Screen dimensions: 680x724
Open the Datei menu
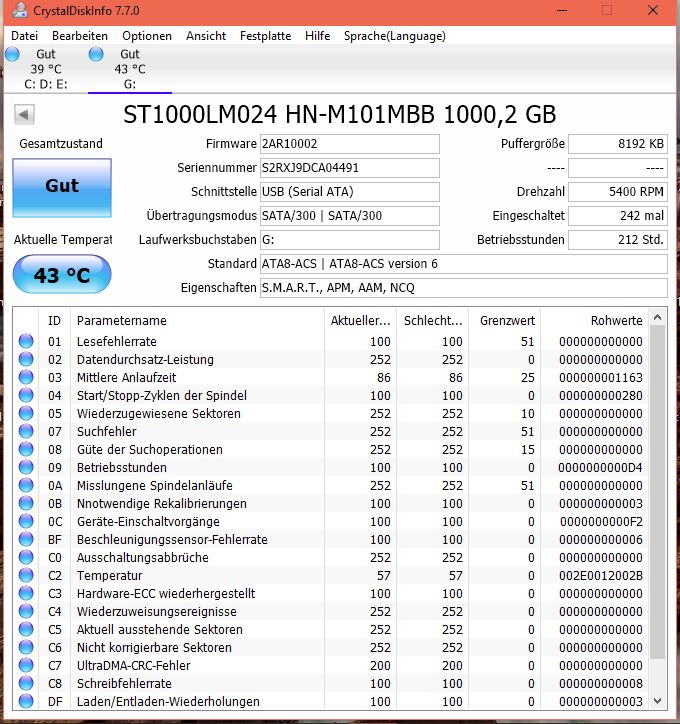pos(24,36)
